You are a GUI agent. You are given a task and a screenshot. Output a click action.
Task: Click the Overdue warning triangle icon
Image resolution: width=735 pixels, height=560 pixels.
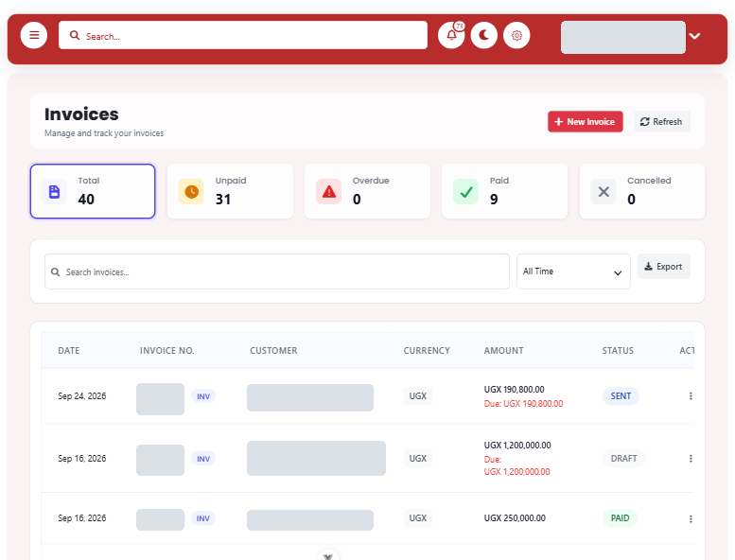click(328, 192)
